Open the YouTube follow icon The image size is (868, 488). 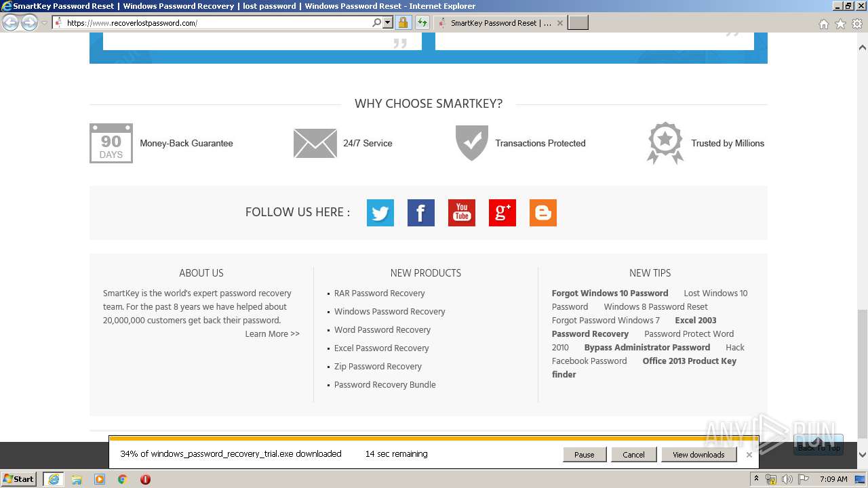pos(461,213)
